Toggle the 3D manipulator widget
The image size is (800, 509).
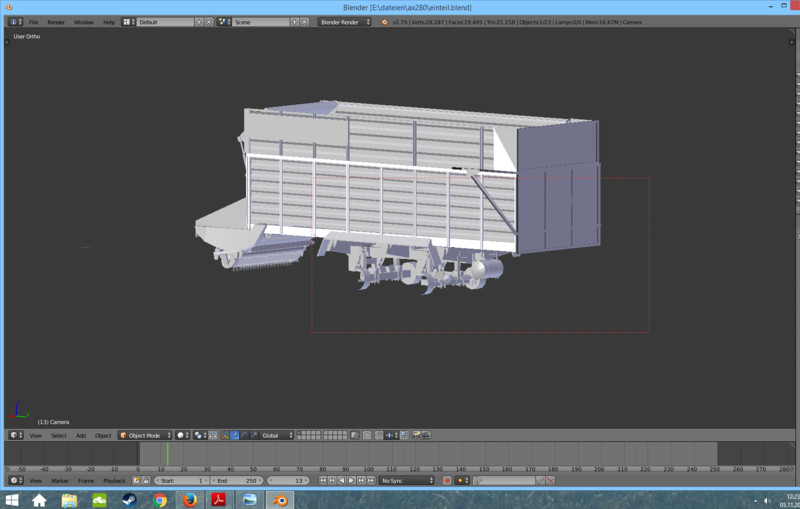click(225, 435)
